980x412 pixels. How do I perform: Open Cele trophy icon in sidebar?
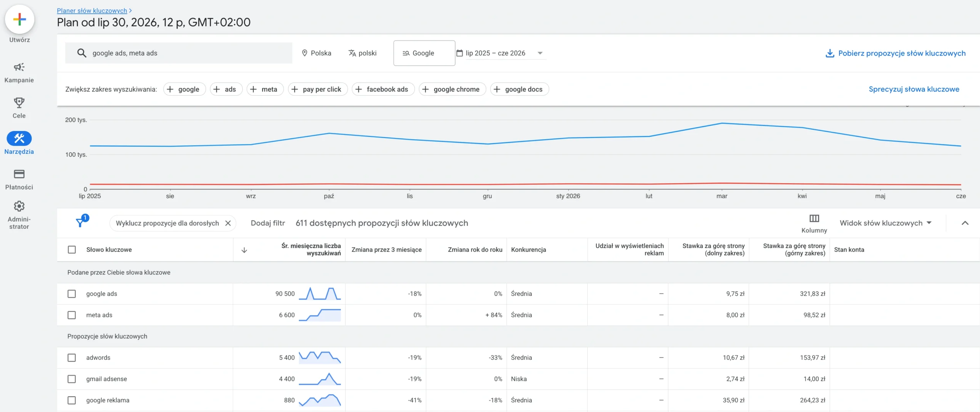tap(19, 103)
